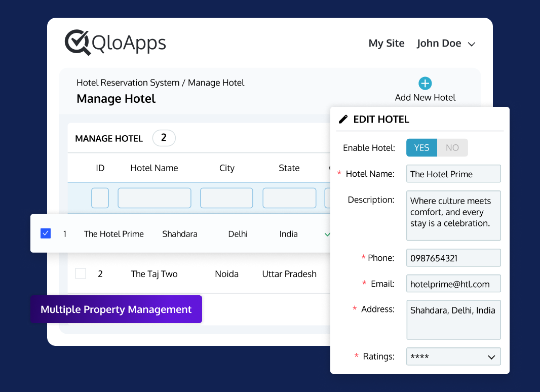This screenshot has height=392, width=540.
Task: Click the QloApps logo
Action: tap(115, 43)
